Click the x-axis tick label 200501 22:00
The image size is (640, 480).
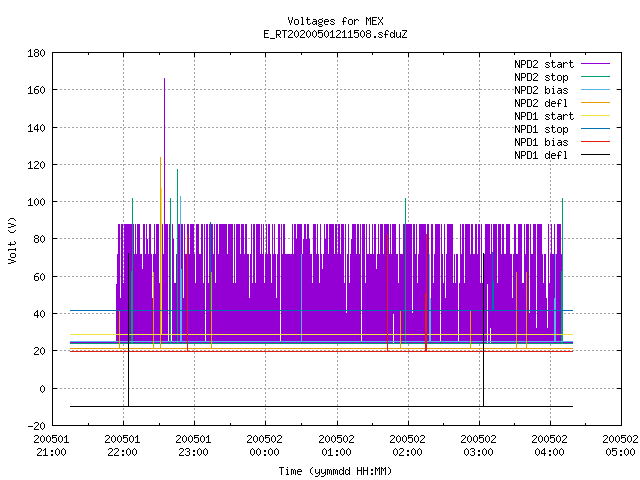pyautogui.click(x=122, y=446)
